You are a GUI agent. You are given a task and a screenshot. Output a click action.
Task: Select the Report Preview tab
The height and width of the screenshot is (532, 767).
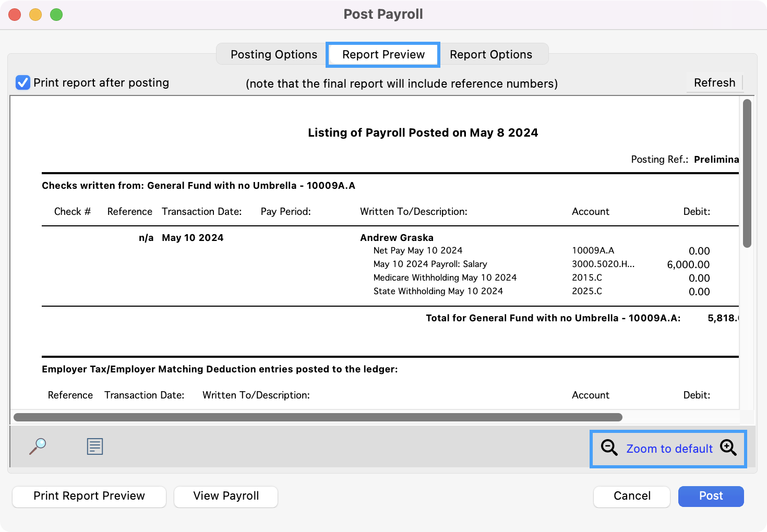pyautogui.click(x=383, y=54)
